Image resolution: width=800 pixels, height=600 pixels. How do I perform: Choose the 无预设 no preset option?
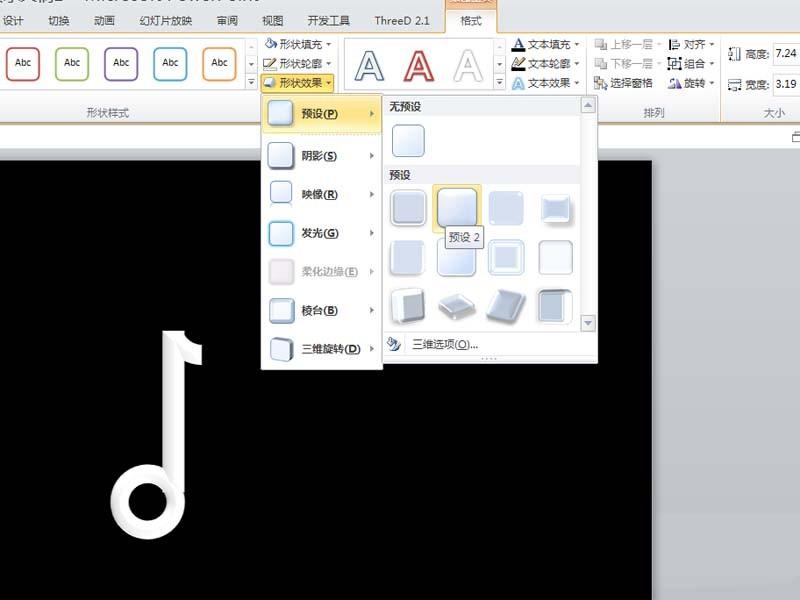[x=409, y=140]
